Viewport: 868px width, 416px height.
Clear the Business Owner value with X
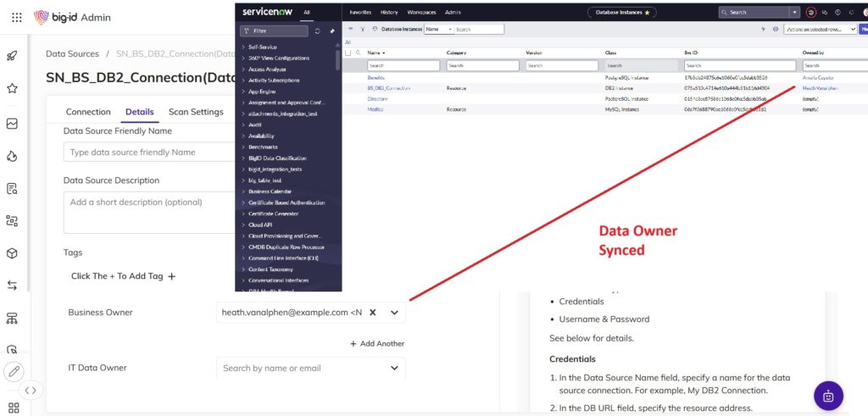[373, 313]
